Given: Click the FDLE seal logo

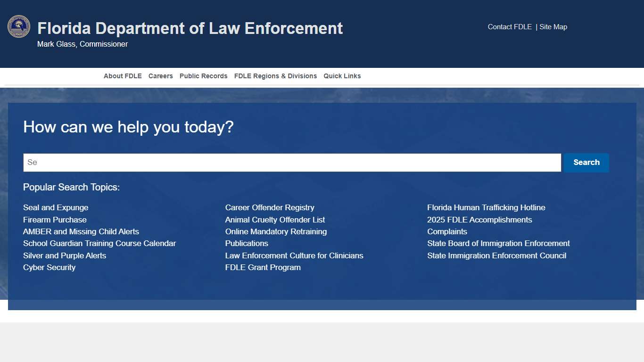Looking at the screenshot, I should 19,26.
